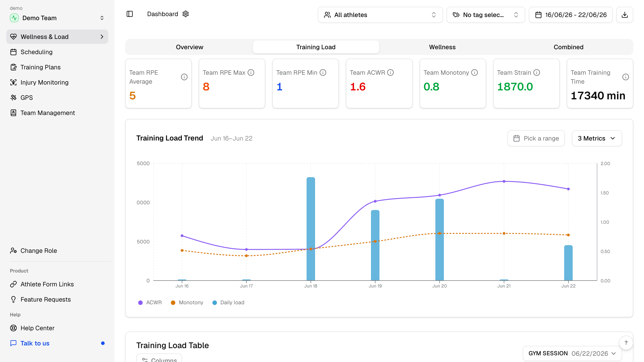Click the Wellness & Load heart icon
The image size is (644, 362).
pos(13,37)
